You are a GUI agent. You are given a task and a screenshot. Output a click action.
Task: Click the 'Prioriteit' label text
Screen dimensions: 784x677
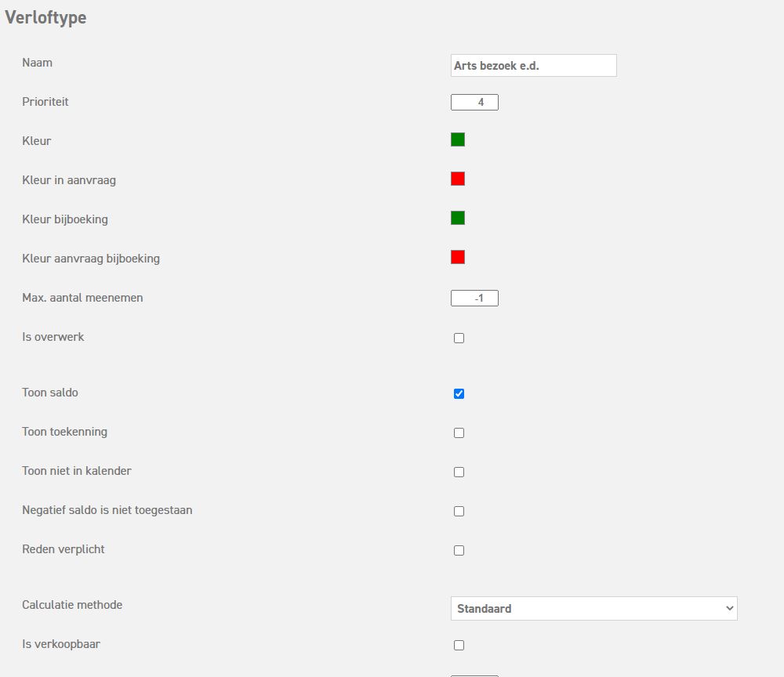coord(45,102)
